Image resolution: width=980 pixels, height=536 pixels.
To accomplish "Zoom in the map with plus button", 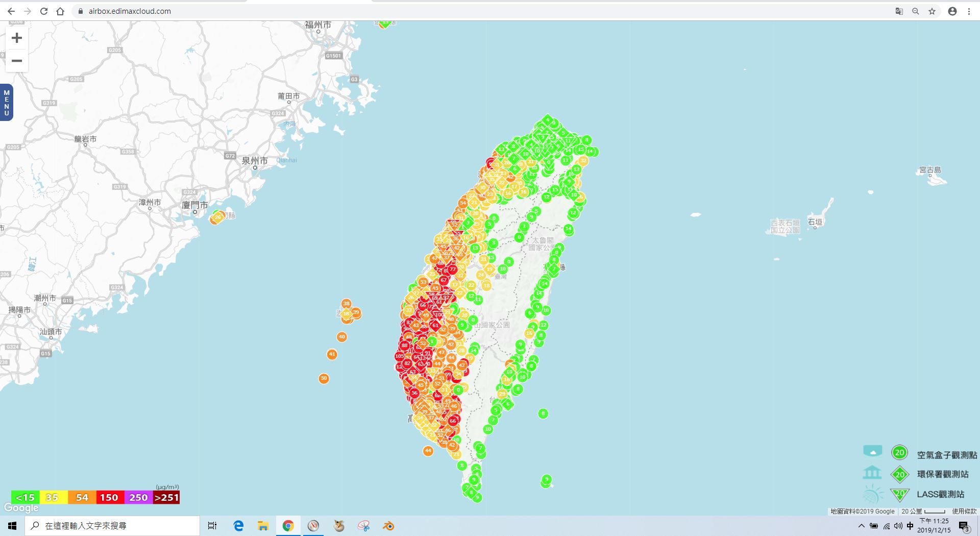I will [x=17, y=38].
